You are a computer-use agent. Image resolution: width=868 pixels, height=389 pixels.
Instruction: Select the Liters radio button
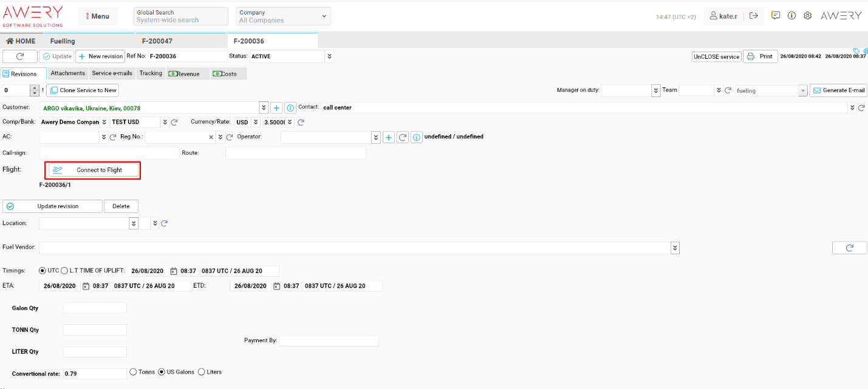point(202,372)
